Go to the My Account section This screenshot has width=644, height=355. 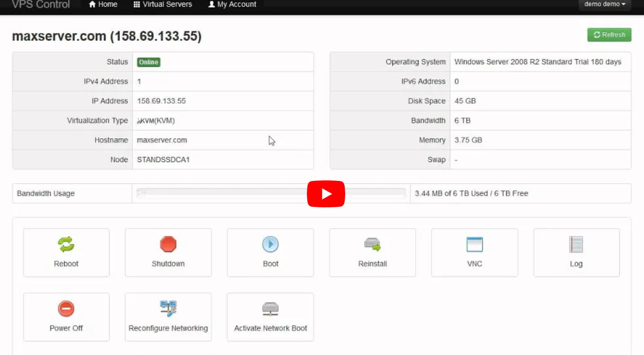pyautogui.click(x=231, y=4)
